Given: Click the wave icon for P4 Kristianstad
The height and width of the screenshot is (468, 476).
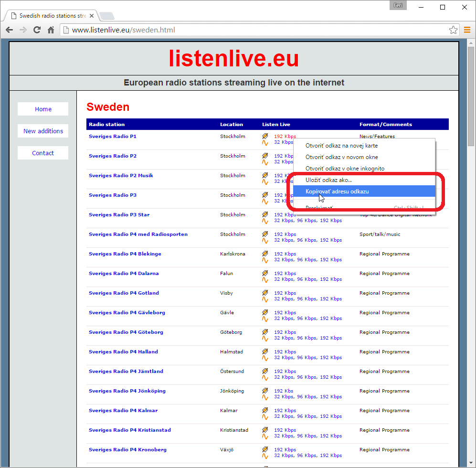Looking at the screenshot, I should pos(265,436).
